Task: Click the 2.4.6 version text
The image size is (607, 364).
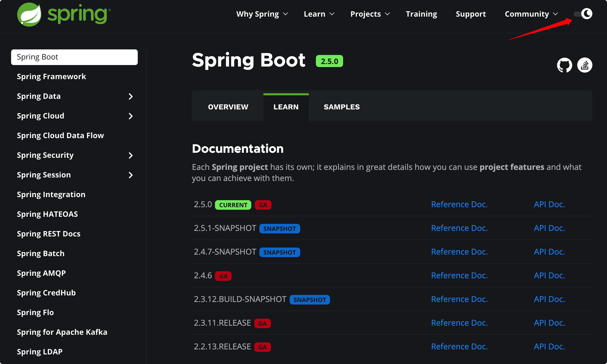Action: click(203, 275)
